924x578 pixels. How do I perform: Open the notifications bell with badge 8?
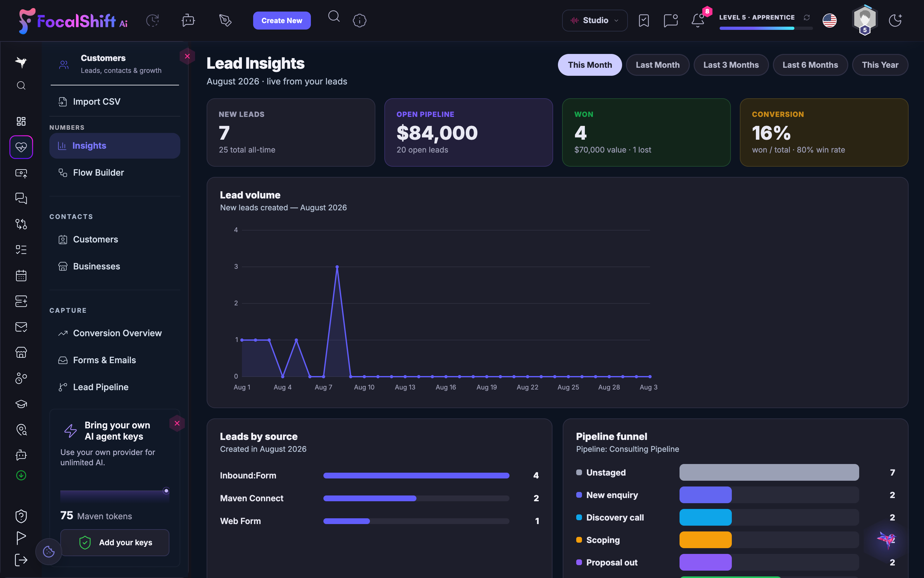(698, 20)
